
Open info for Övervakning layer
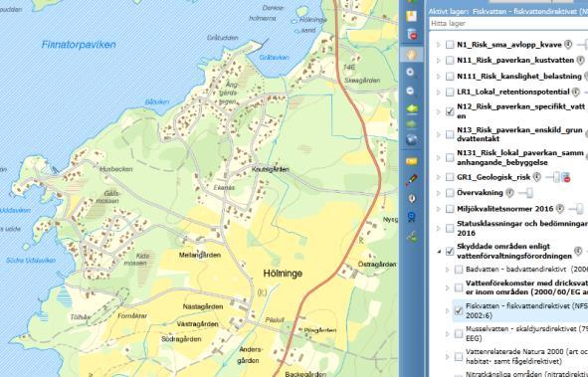tap(509, 193)
